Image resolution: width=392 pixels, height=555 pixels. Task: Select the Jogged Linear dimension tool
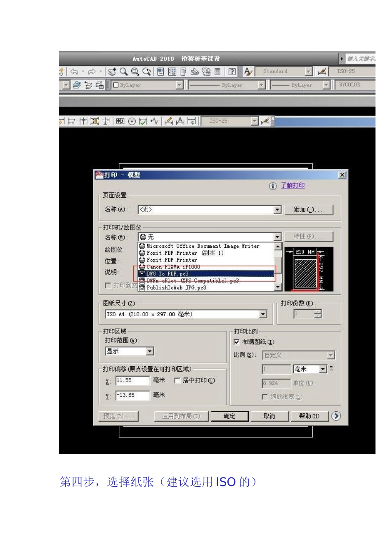tap(154, 121)
